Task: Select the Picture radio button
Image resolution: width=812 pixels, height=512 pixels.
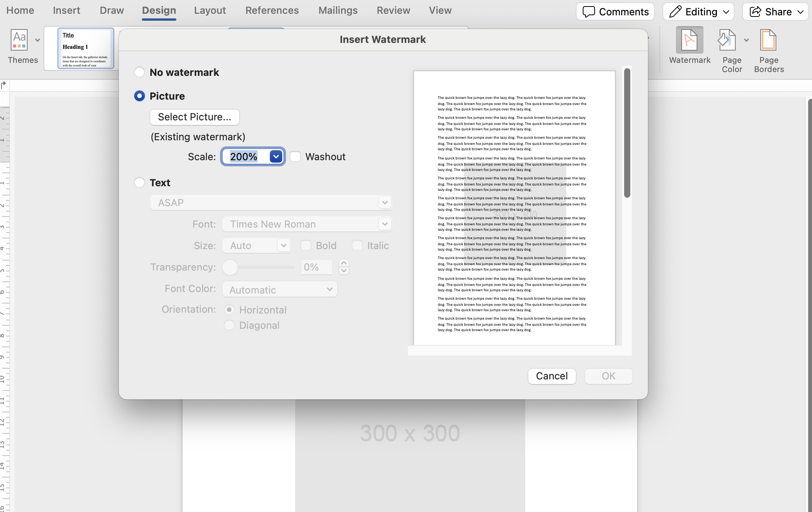Action: (x=139, y=95)
